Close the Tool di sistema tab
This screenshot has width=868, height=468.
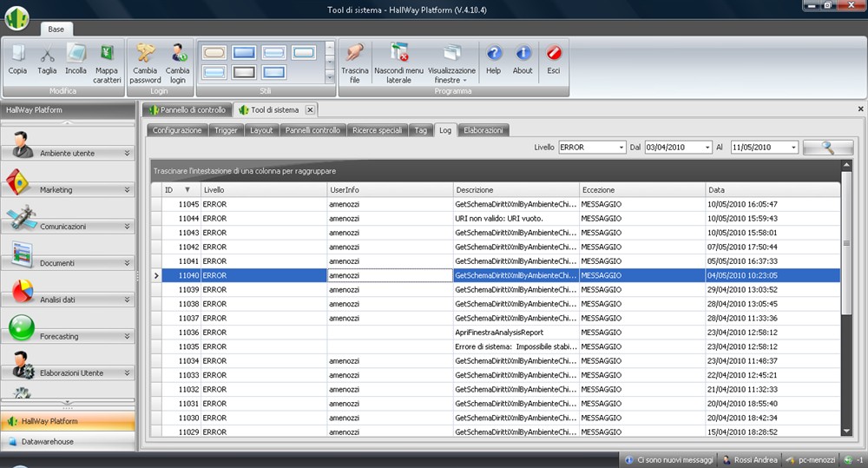click(x=310, y=109)
